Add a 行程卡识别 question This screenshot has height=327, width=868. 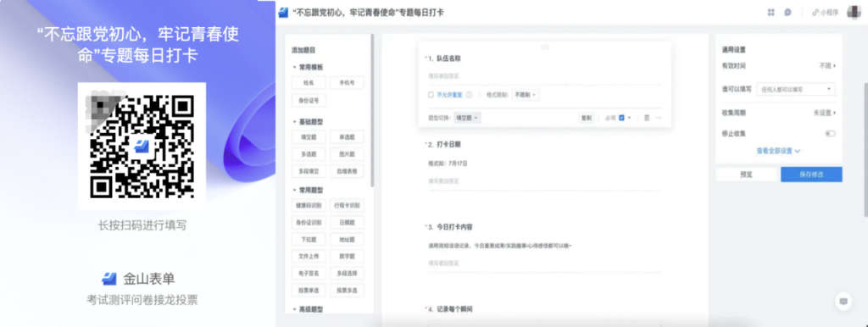[347, 205]
